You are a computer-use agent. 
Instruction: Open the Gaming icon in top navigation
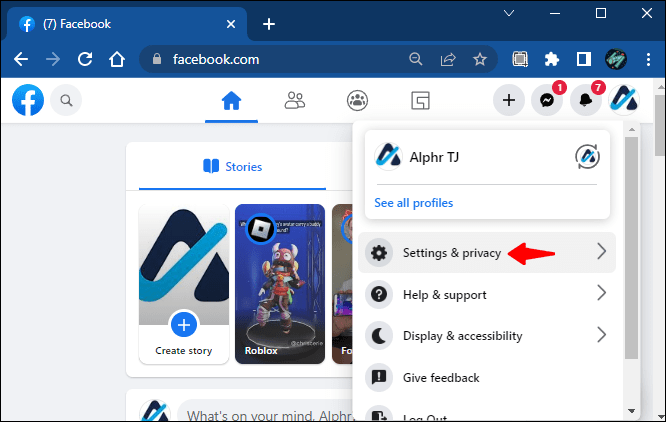click(420, 101)
